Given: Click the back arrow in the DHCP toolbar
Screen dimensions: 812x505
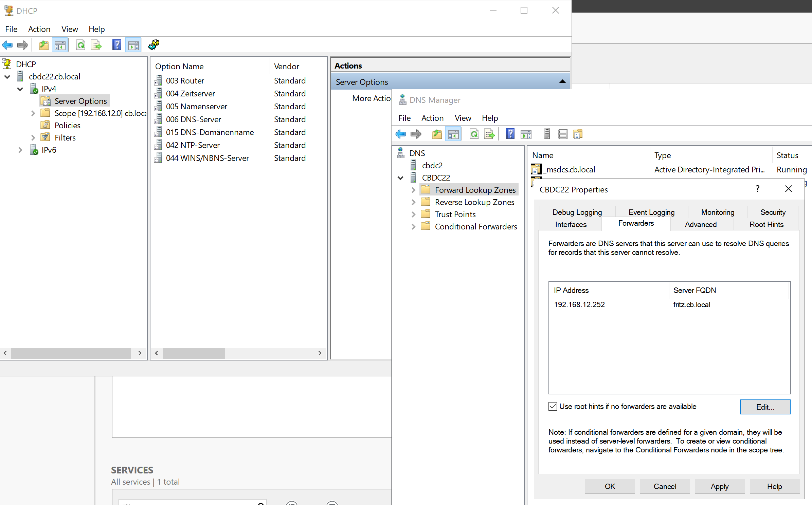Looking at the screenshot, I should point(7,45).
